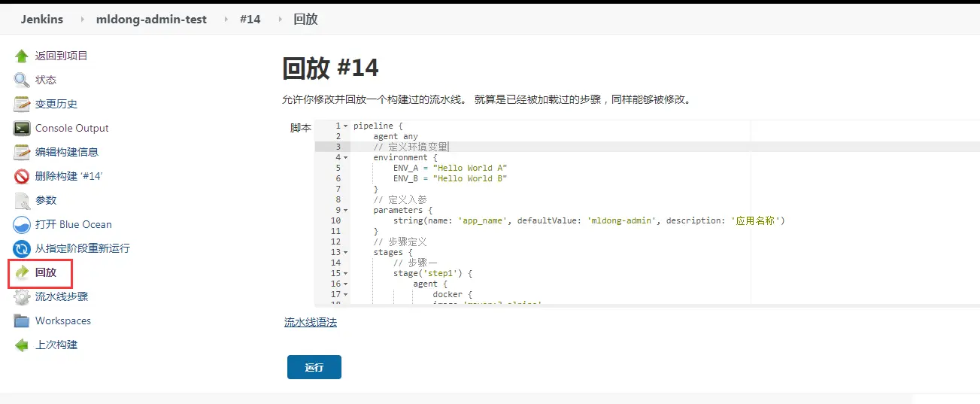This screenshot has width=980, height=404.
Task: Click the red prohibited icon for 删除构建
Action: [x=22, y=176]
